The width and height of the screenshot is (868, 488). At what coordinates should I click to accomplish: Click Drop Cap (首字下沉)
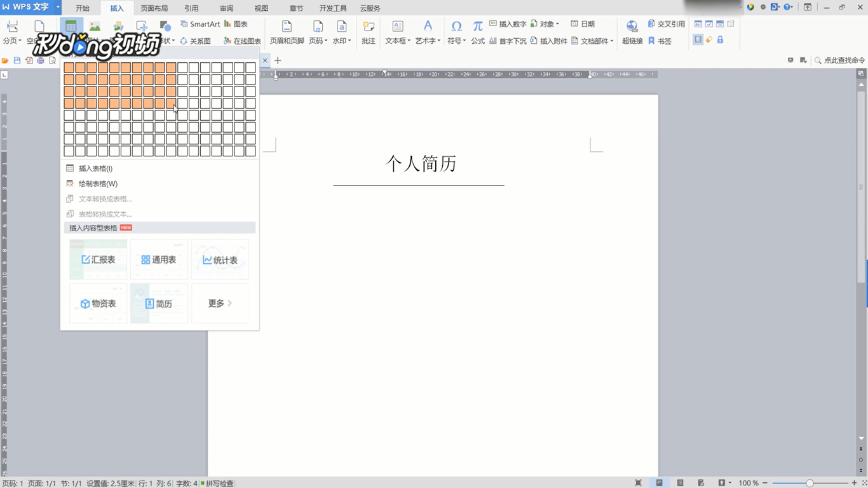tap(508, 41)
